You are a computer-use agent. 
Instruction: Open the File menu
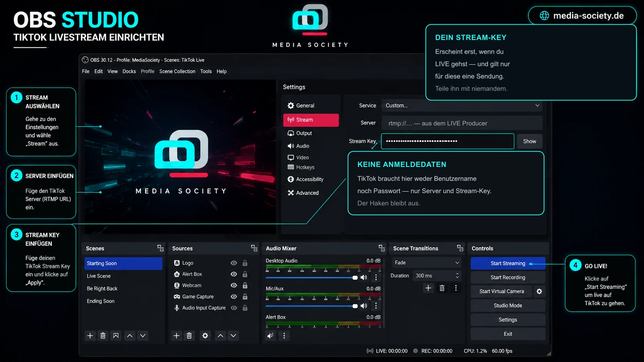(86, 71)
